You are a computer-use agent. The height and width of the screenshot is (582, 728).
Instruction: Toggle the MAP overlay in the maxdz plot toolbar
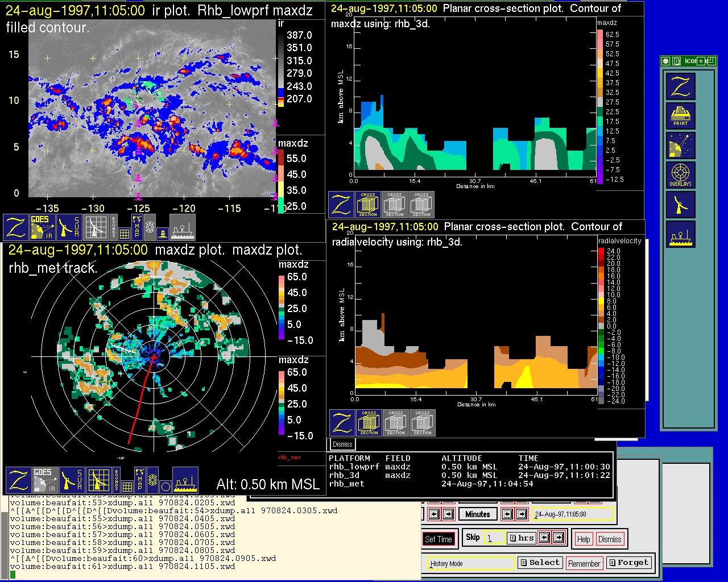139,480
